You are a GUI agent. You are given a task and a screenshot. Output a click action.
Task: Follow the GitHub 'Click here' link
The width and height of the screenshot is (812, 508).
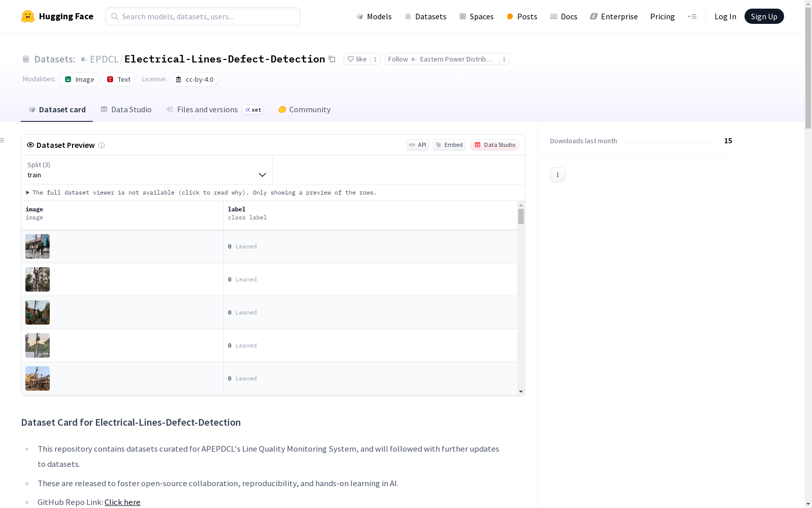pyautogui.click(x=122, y=502)
